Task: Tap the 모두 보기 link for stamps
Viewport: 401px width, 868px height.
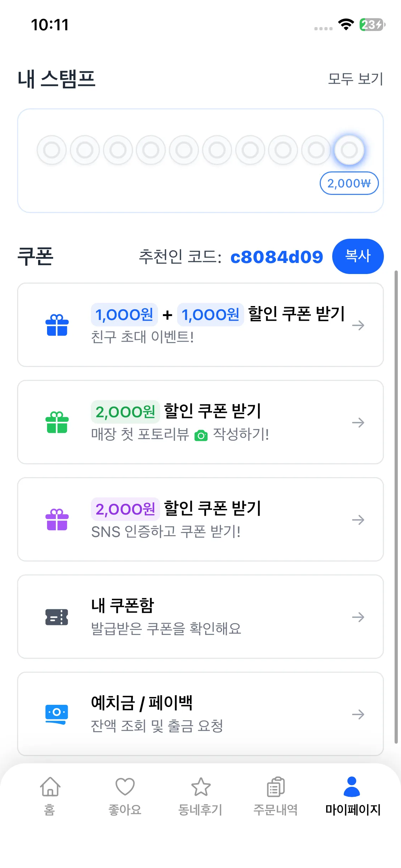Action: click(355, 79)
